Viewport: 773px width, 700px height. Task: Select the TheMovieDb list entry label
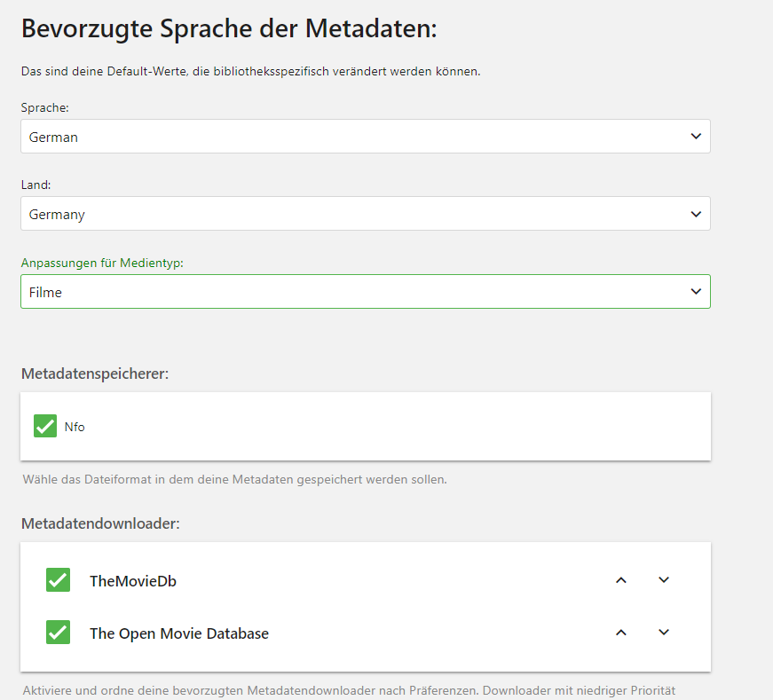(133, 581)
